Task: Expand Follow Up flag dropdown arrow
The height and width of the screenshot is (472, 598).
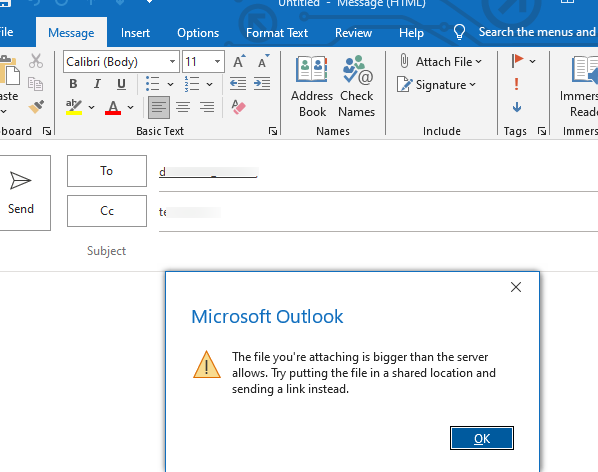Action: click(533, 61)
